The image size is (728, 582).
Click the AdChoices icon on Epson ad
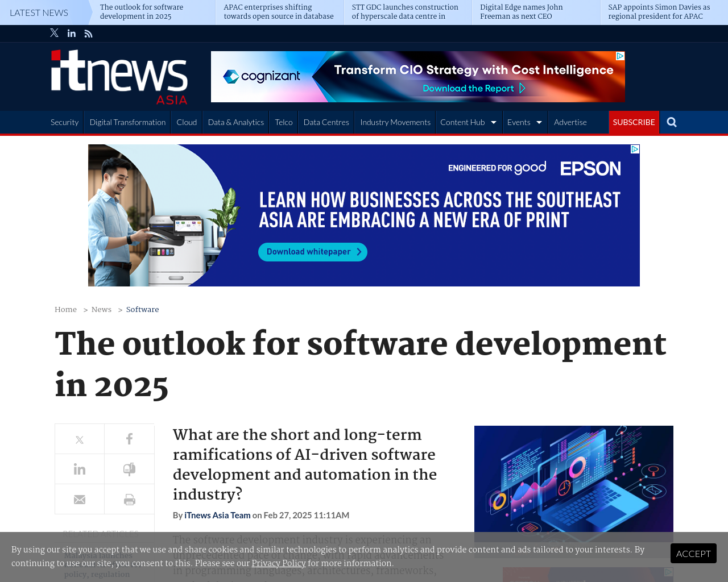click(x=635, y=149)
